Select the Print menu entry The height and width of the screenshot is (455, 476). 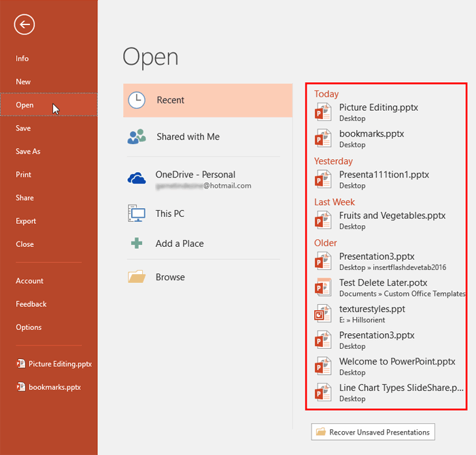[23, 175]
